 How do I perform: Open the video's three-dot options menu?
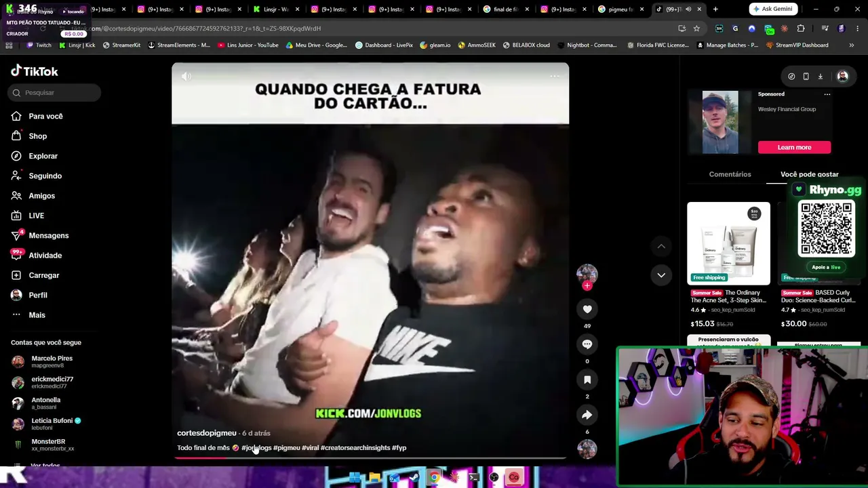pos(554,76)
